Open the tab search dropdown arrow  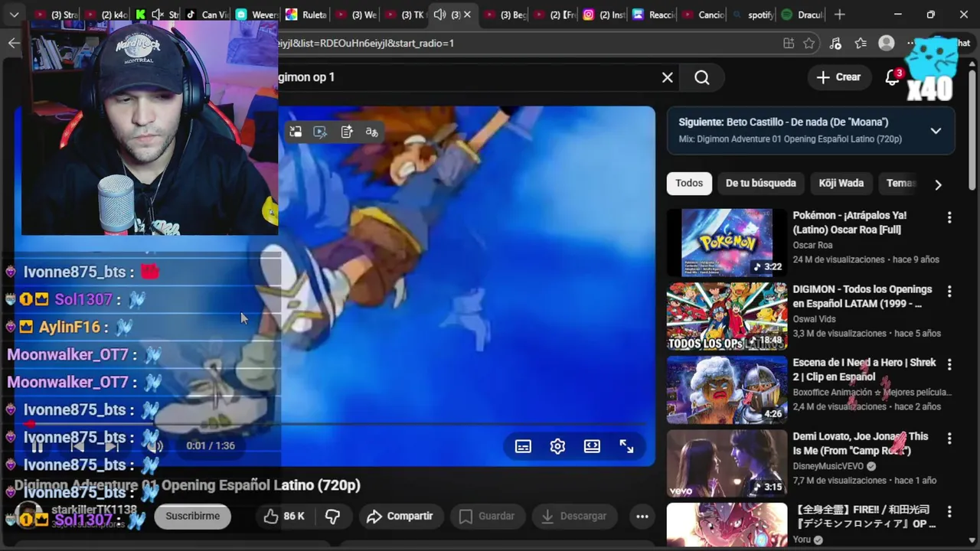(x=14, y=15)
